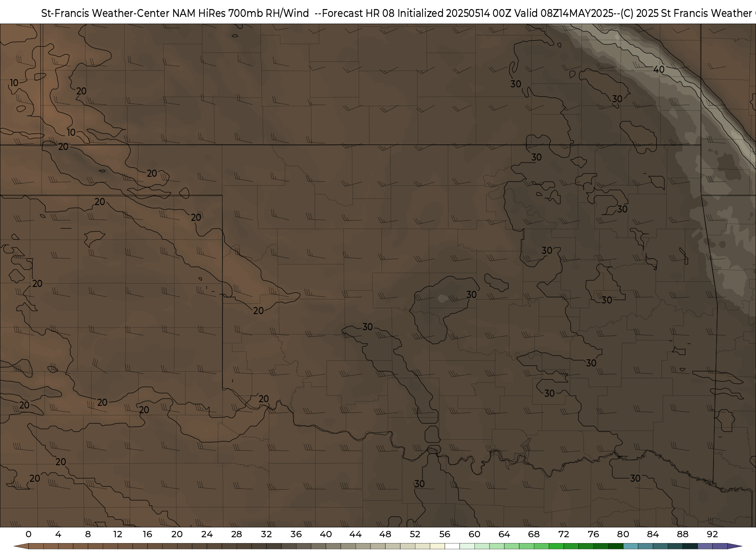Click "Initialized 20250514 00Z" in the header

(454, 13)
